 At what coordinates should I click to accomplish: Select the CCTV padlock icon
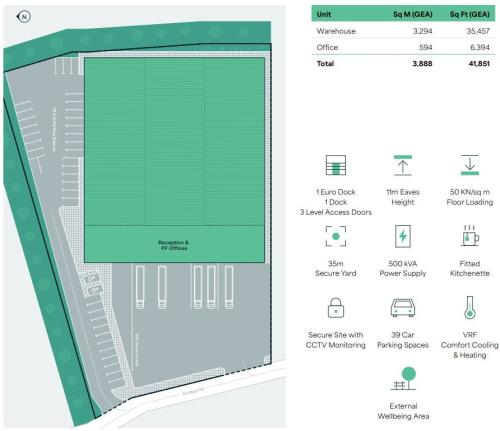pyautogui.click(x=336, y=307)
